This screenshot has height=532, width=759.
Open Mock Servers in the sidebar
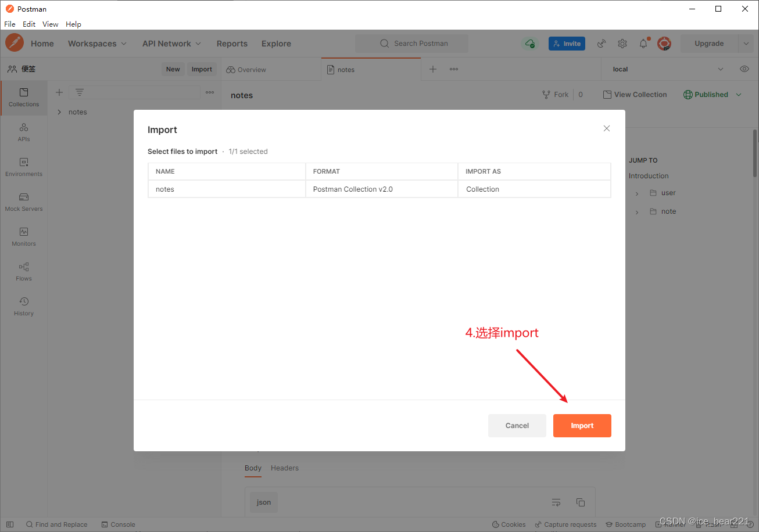(24, 202)
